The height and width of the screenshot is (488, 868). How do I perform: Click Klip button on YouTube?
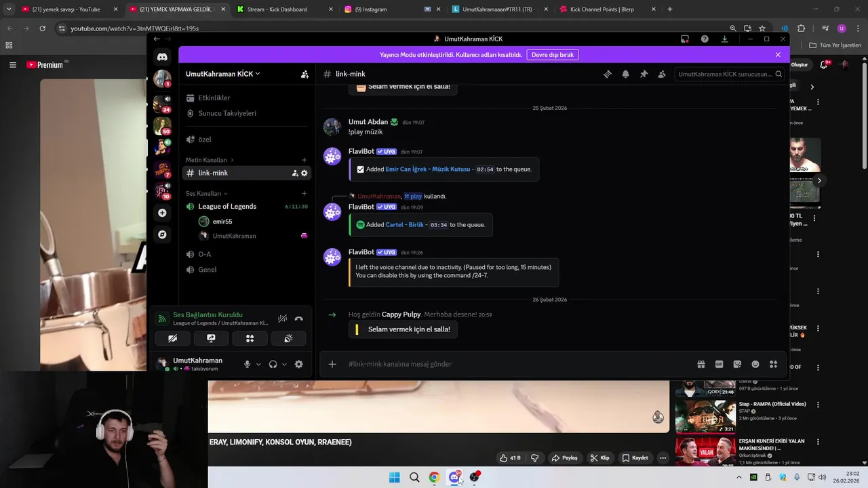pos(599,458)
